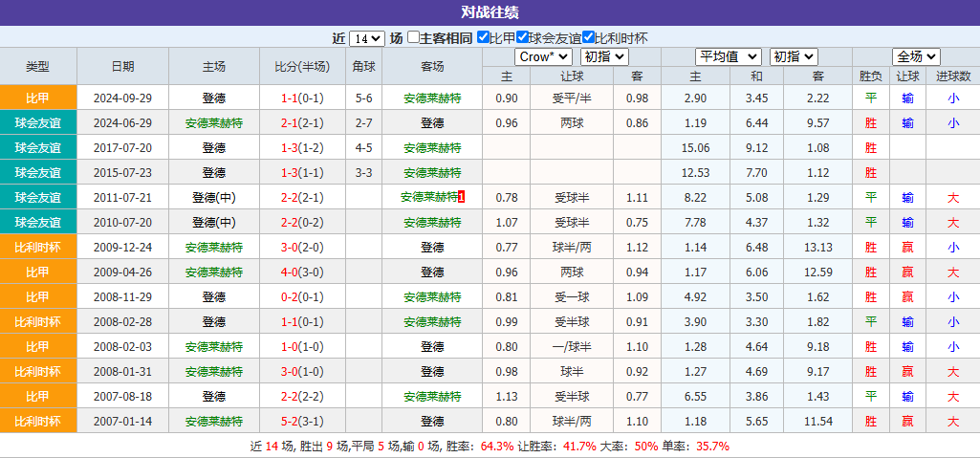Screen dimensions: 980x458
Task: Click 安德莱赫特 home team in 2024-06-29 row
Action: pos(214,123)
